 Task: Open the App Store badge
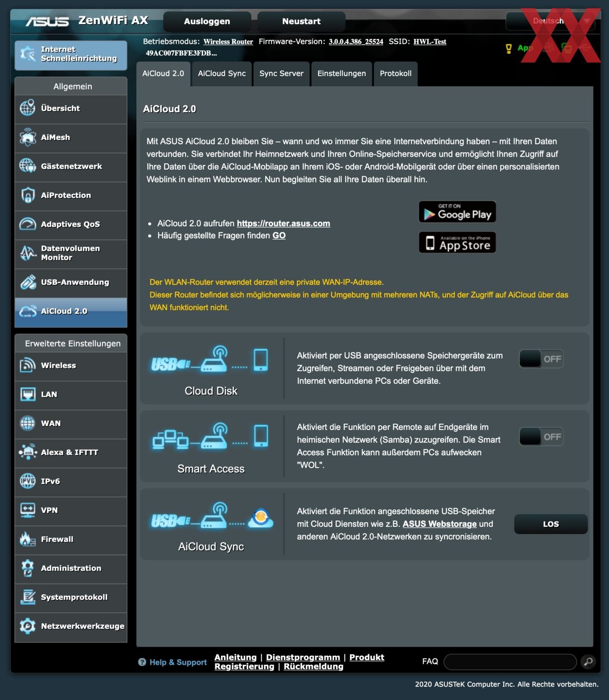tap(457, 243)
